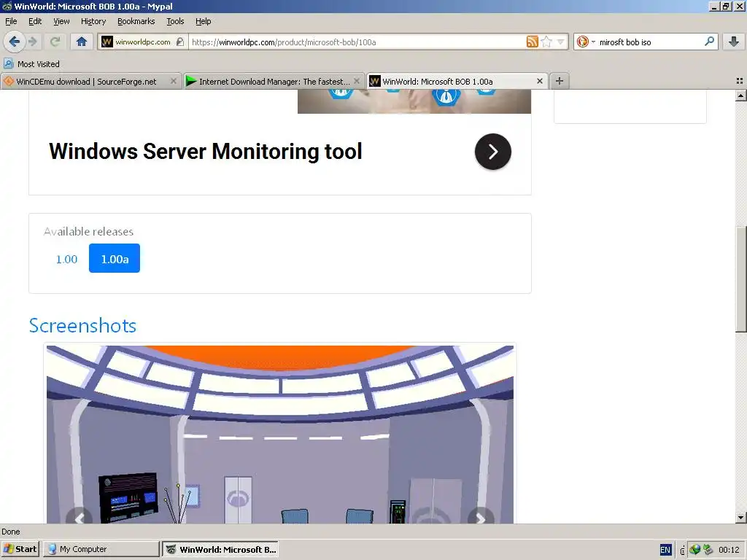Close the WinWorld Microsoft BOB tab
The image size is (747, 560).
pyautogui.click(x=540, y=82)
